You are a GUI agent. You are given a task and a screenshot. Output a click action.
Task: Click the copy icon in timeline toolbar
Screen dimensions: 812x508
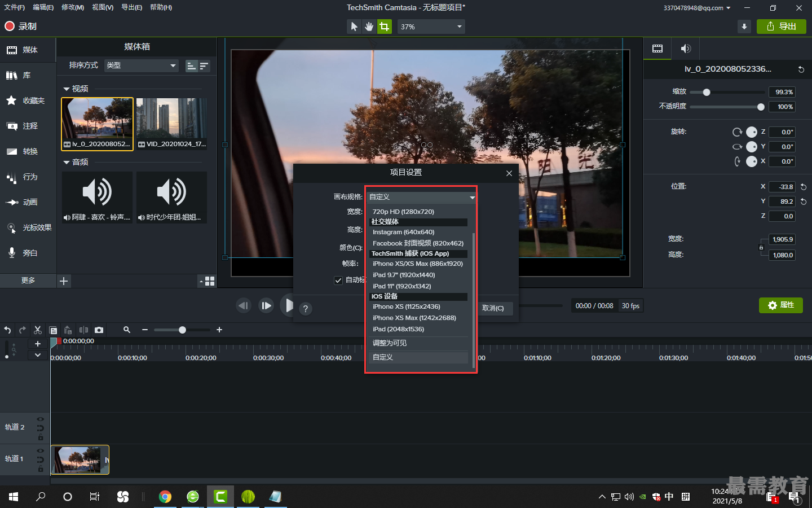coord(53,330)
